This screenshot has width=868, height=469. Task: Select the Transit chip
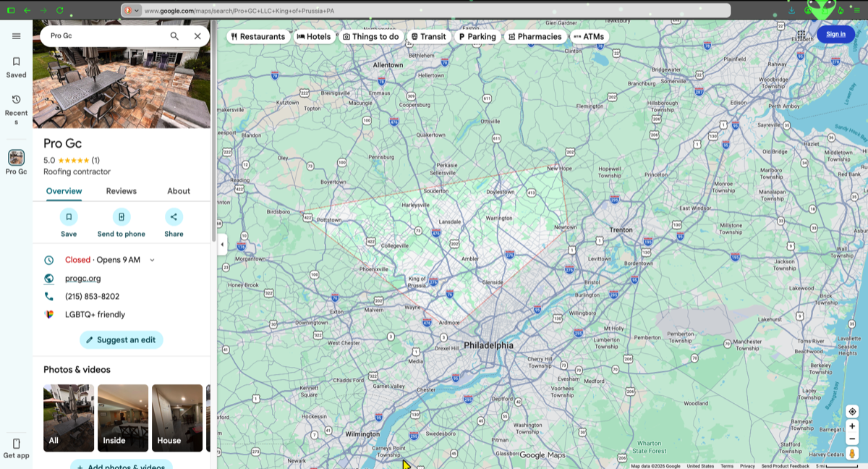(x=429, y=36)
